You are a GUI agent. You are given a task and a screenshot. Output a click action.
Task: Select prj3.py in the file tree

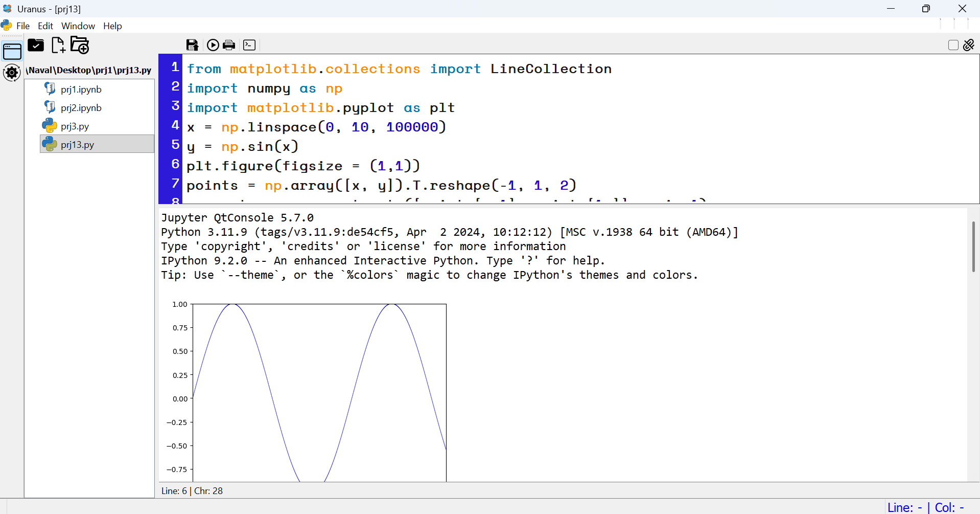[x=74, y=126]
